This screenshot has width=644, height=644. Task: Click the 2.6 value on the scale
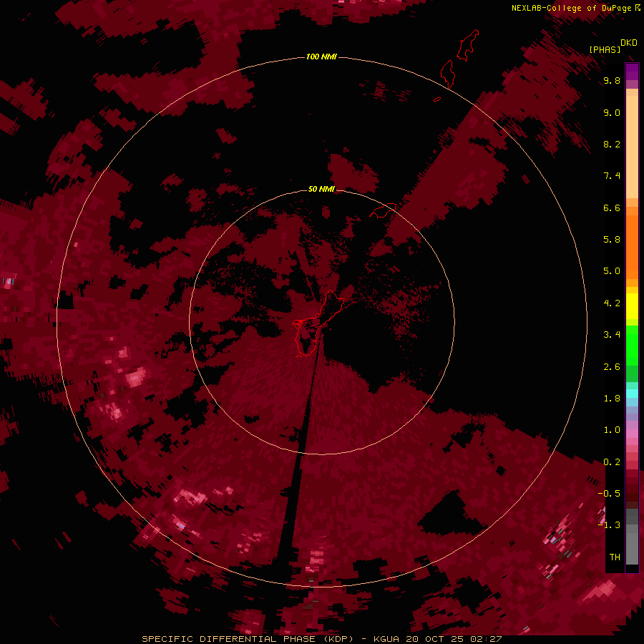(x=612, y=367)
